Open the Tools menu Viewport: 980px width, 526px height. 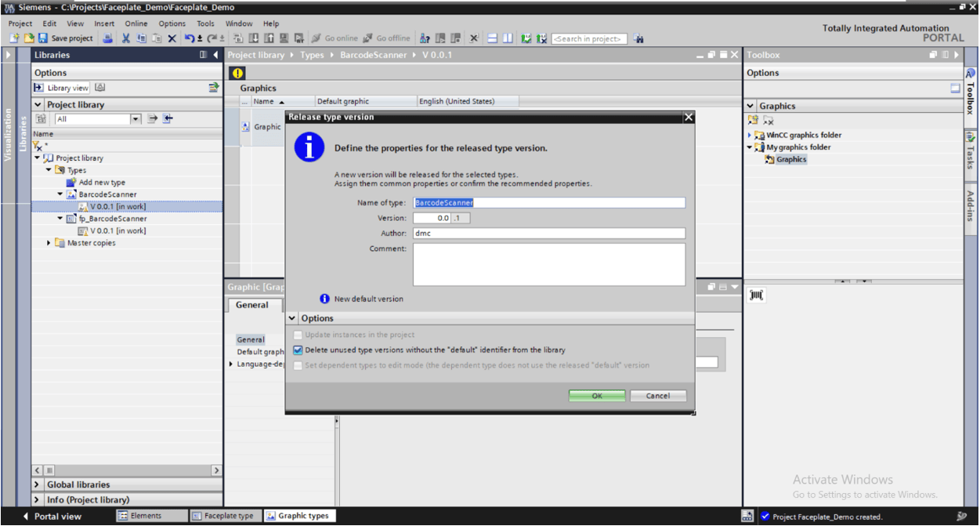pyautogui.click(x=206, y=24)
